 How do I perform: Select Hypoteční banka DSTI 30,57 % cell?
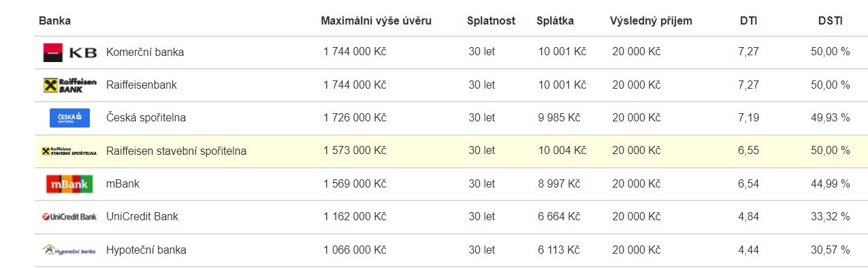[830, 250]
